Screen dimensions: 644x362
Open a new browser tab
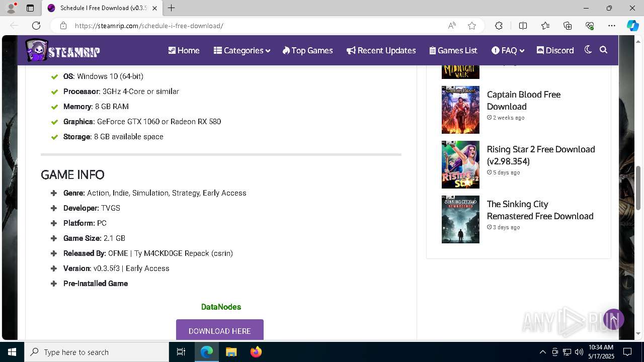(172, 8)
